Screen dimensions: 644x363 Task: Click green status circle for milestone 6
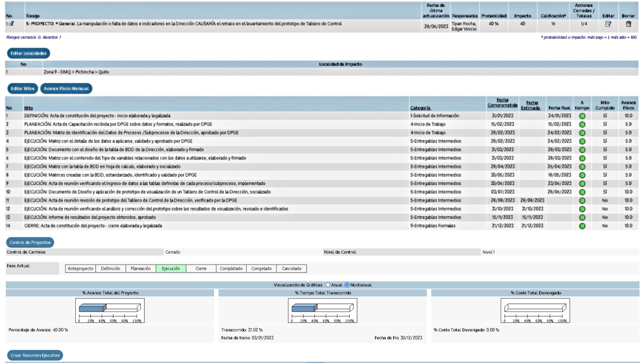click(582, 158)
